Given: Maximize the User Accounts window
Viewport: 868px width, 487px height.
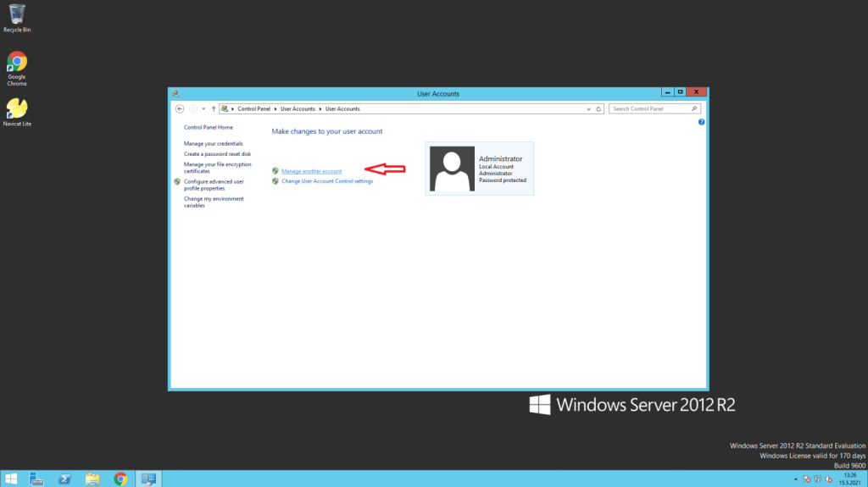Looking at the screenshot, I should [x=681, y=92].
